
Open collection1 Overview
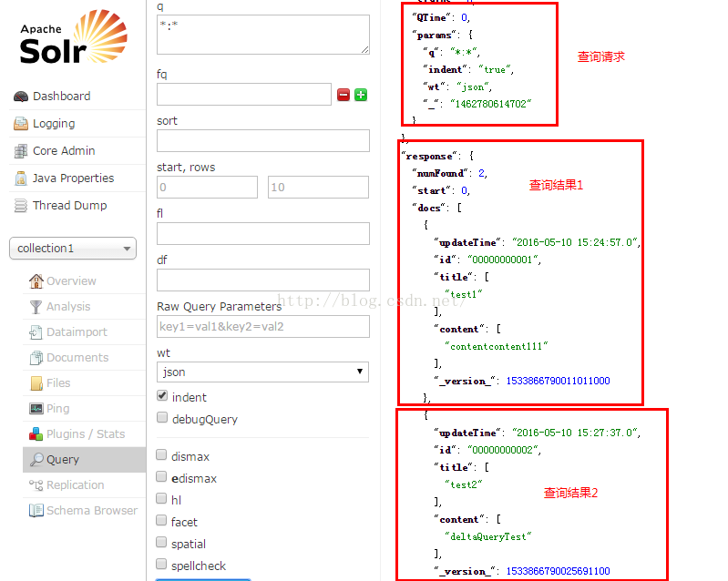pyautogui.click(x=71, y=280)
